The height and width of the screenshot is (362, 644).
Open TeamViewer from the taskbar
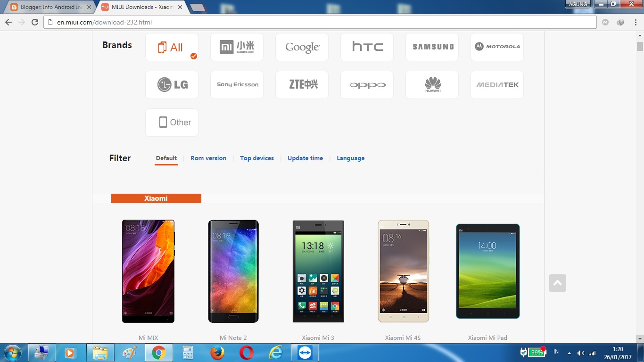pos(305,353)
